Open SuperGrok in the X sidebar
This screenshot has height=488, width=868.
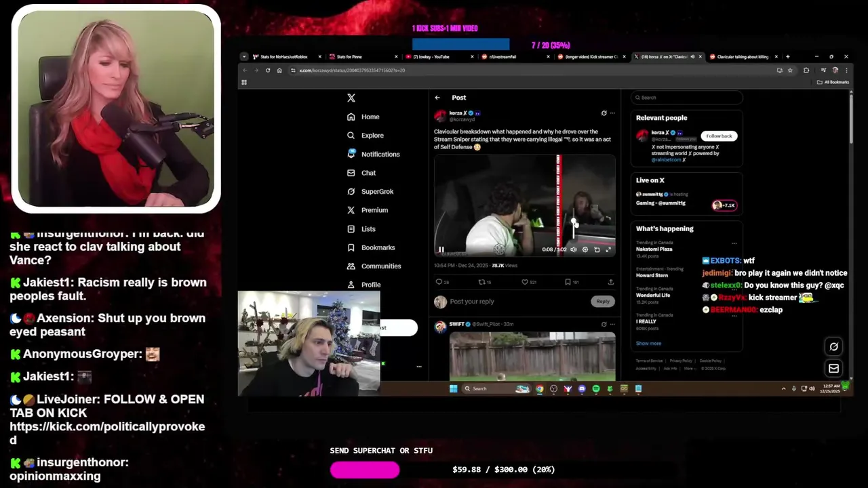[x=370, y=191]
